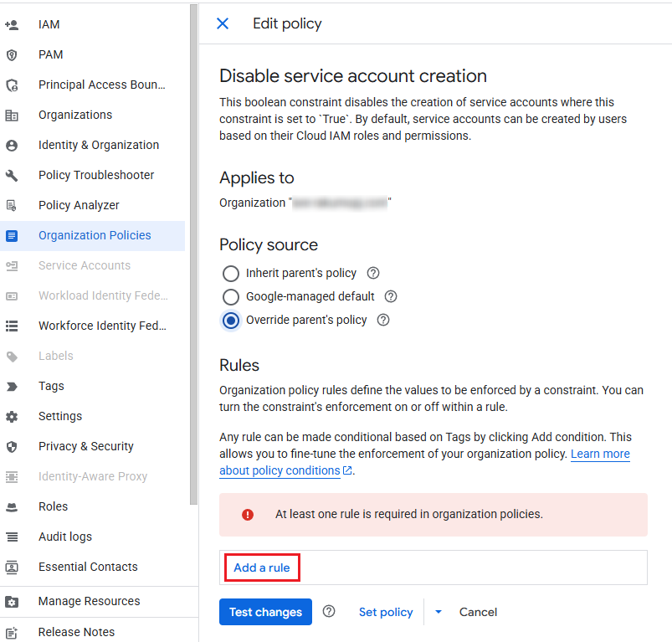Open Organization Policies in the sidebar

(95, 235)
